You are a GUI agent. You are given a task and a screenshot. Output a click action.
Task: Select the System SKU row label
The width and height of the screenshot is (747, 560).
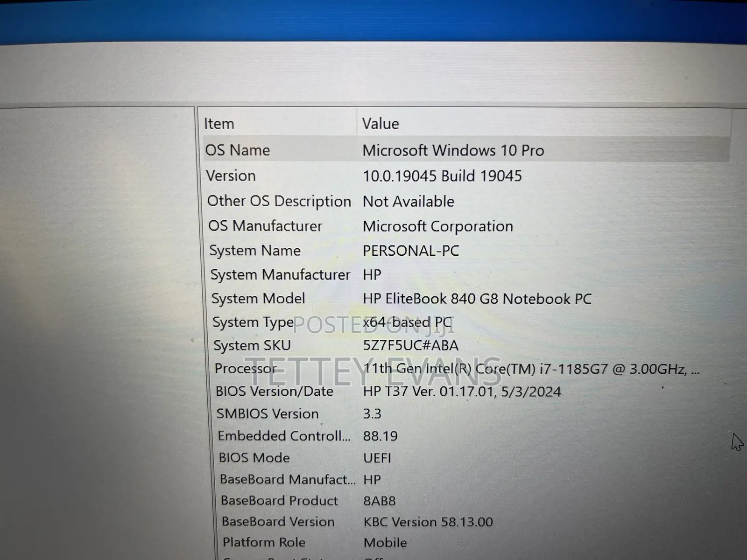252,345
